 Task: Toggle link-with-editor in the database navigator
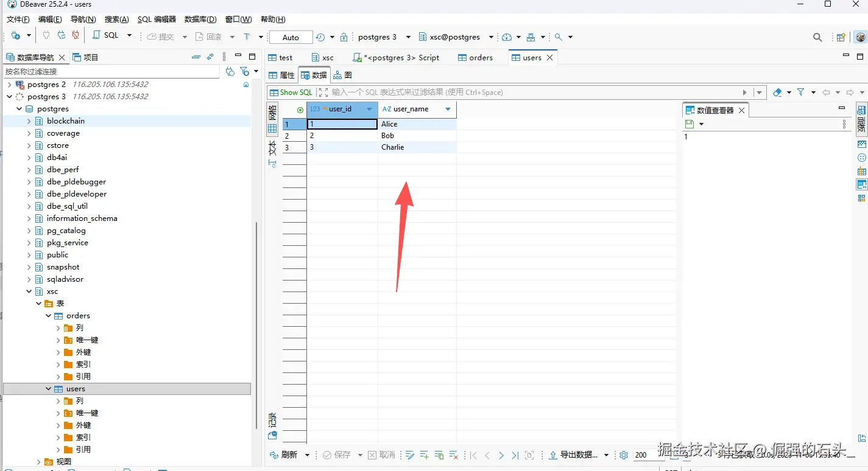click(210, 57)
